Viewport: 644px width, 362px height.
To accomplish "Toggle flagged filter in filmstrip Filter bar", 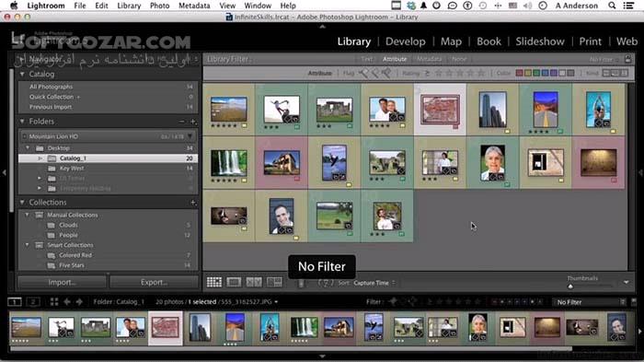I will point(393,302).
